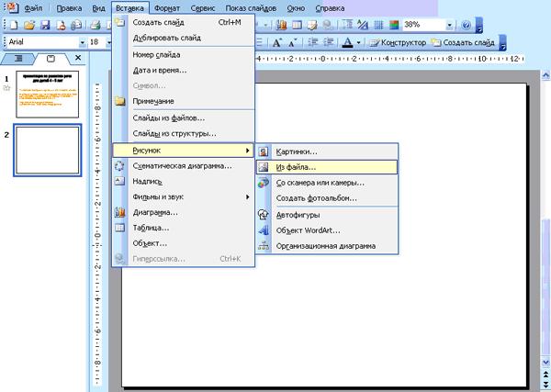The width and height of the screenshot is (551, 392).
Task: Click the Show Formatting icon
Action: pos(363,25)
